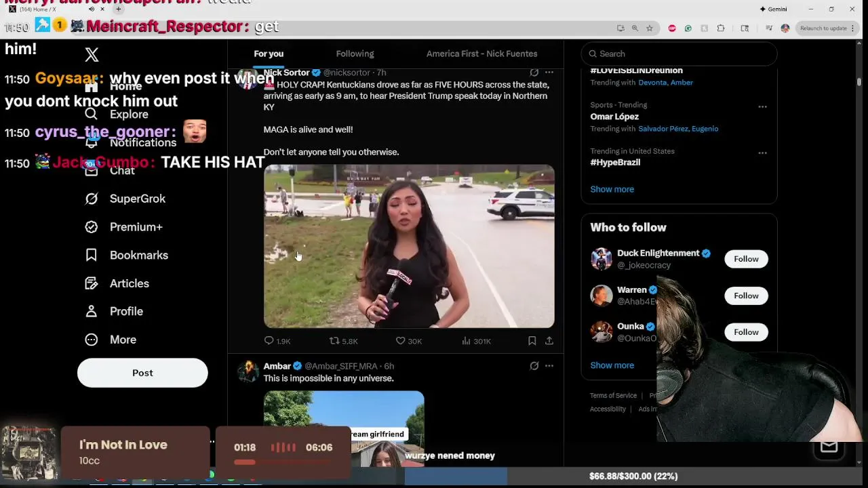Go to Home in the sidebar
The image size is (868, 488).
[x=113, y=86]
